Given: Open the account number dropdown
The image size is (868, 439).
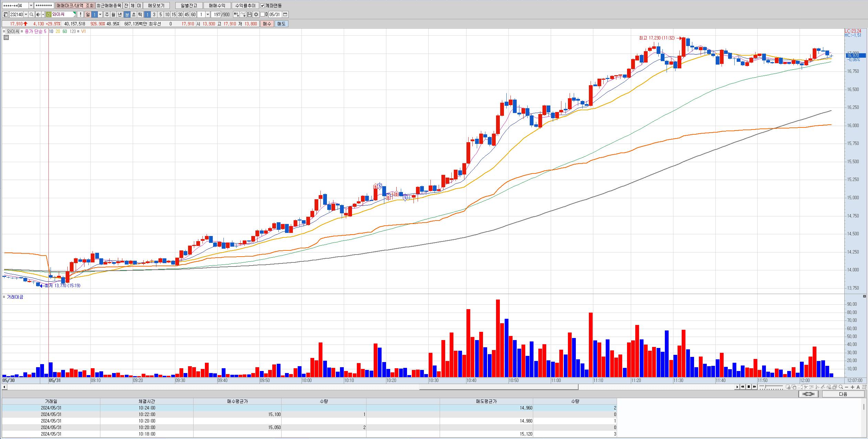Looking at the screenshot, I should coord(31,5).
